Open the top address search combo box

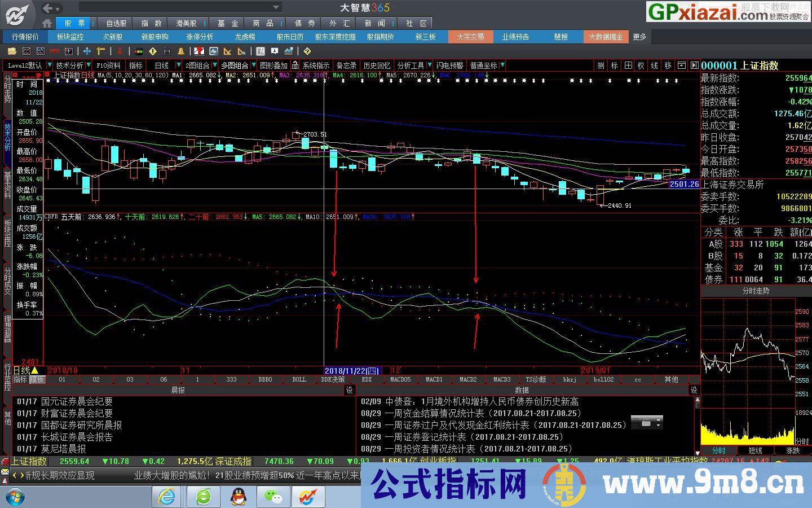180,7
